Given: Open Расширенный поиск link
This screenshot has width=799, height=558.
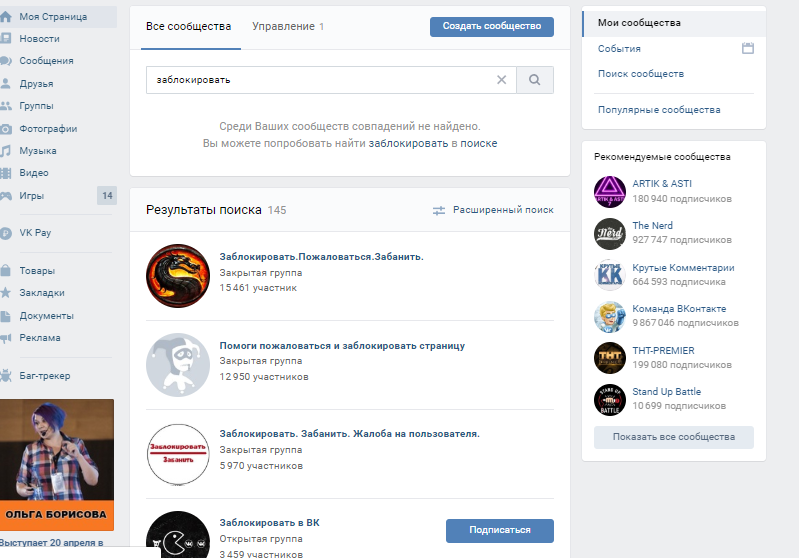Looking at the screenshot, I should coord(503,210).
